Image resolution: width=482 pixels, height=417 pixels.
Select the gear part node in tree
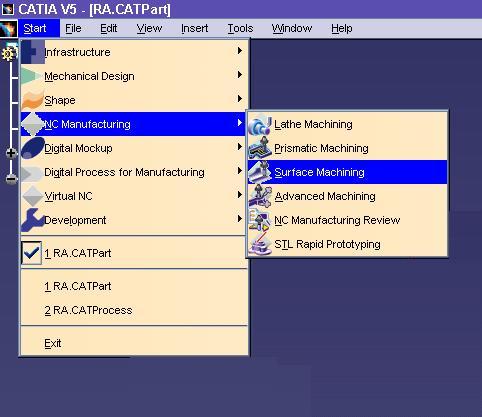coord(9,53)
